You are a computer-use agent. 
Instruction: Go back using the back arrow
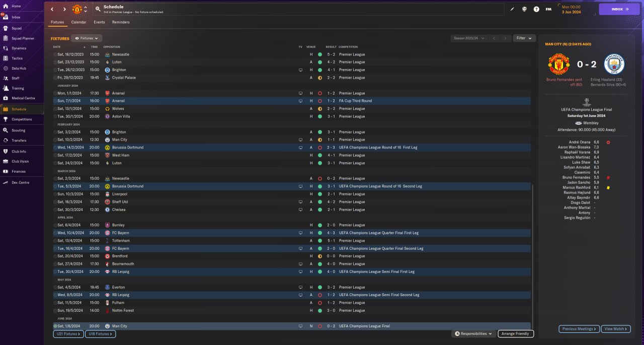click(x=52, y=9)
